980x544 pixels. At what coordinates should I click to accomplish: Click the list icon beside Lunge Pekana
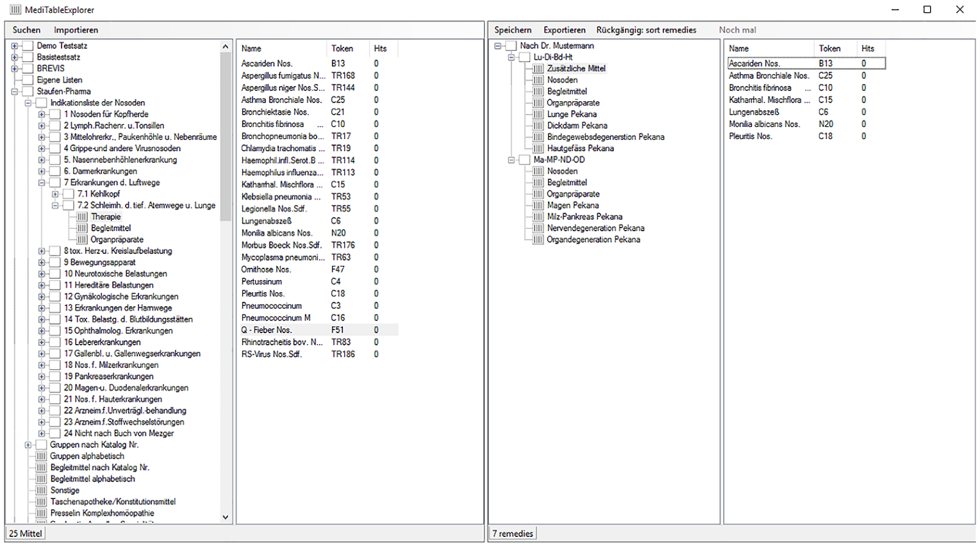(x=538, y=115)
